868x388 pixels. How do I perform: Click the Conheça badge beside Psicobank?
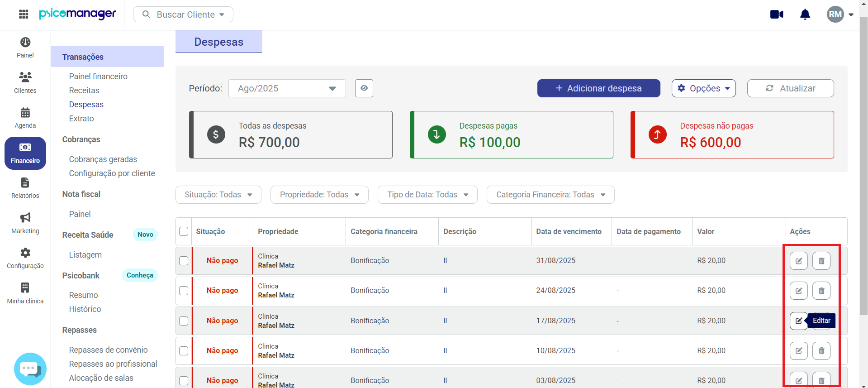coord(140,275)
